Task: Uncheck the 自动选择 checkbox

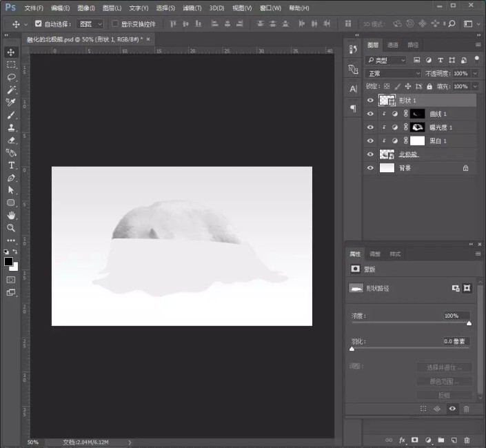Action: 39,23
